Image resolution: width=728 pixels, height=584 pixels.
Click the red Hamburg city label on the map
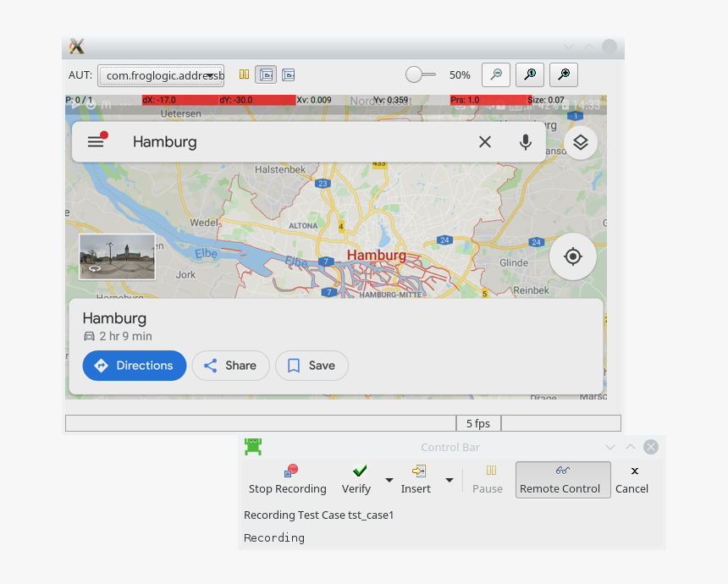coord(377,255)
